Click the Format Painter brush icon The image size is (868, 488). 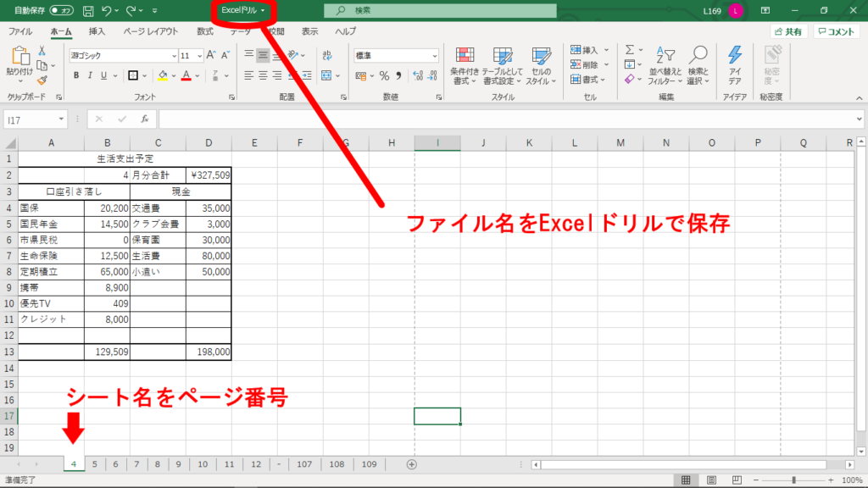pos(42,80)
